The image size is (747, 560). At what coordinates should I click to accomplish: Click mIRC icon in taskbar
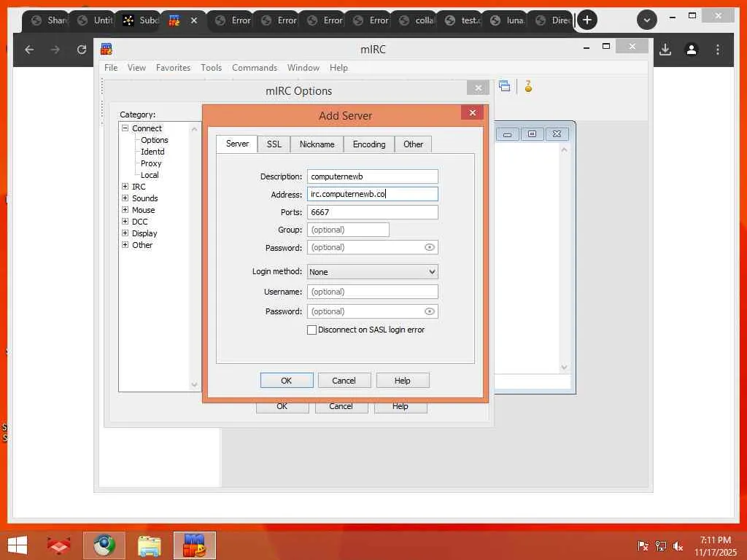click(194, 545)
